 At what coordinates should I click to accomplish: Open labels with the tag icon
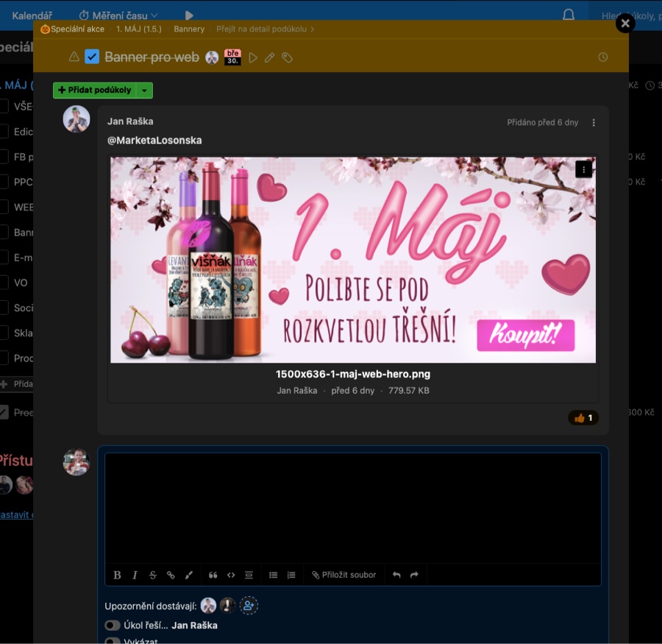click(x=287, y=57)
